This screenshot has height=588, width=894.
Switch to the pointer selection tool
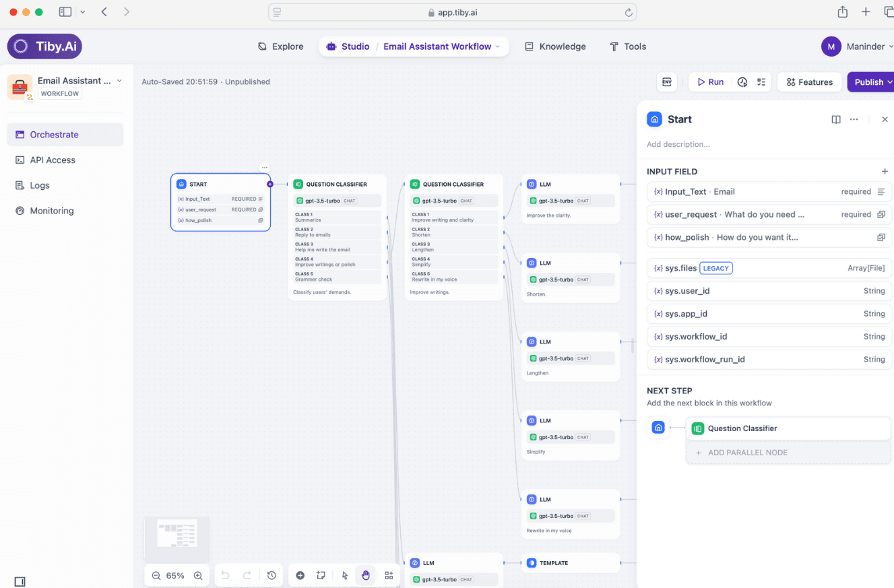tap(344, 575)
